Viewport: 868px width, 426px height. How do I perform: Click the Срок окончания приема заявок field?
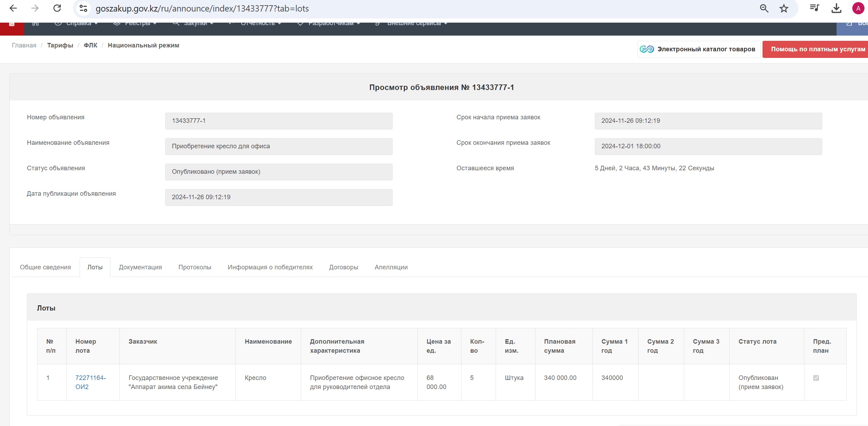[708, 147]
